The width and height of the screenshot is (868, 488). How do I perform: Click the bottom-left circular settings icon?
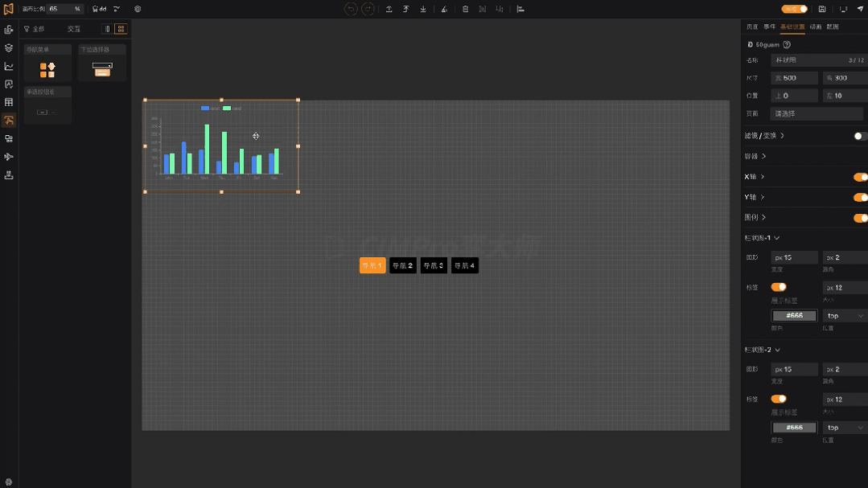tap(8, 482)
